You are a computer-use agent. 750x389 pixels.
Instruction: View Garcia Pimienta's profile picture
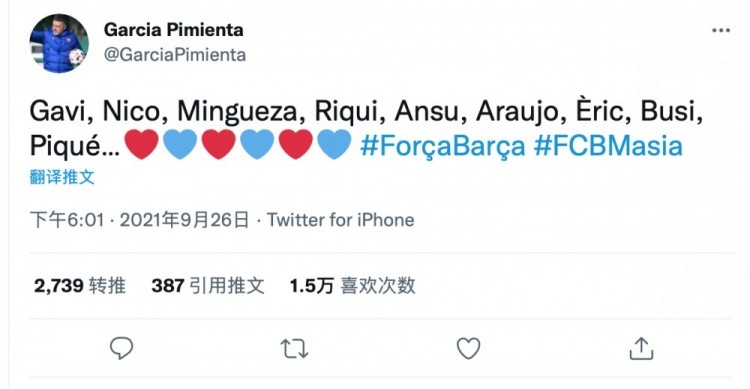click(59, 44)
